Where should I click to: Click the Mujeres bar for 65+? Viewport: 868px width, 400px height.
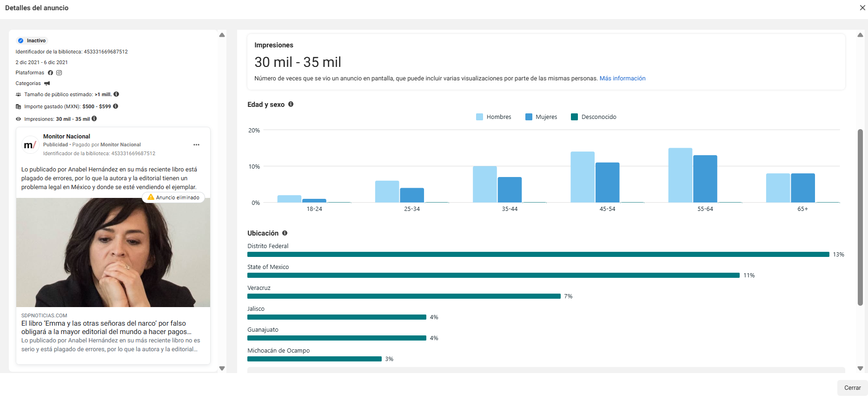(803, 188)
